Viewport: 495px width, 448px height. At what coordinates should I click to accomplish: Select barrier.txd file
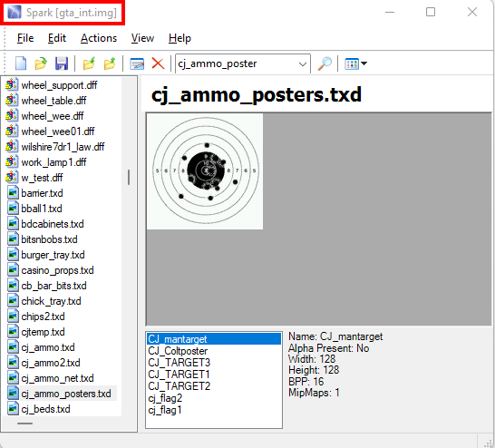pyautogui.click(x=42, y=193)
